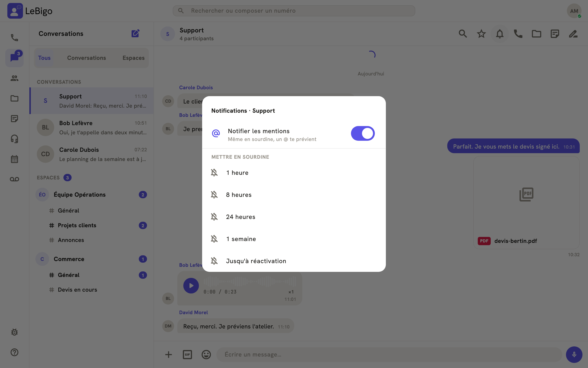The image size is (588, 368).
Task: Click the voice message waveform progress
Action: tap(249, 282)
